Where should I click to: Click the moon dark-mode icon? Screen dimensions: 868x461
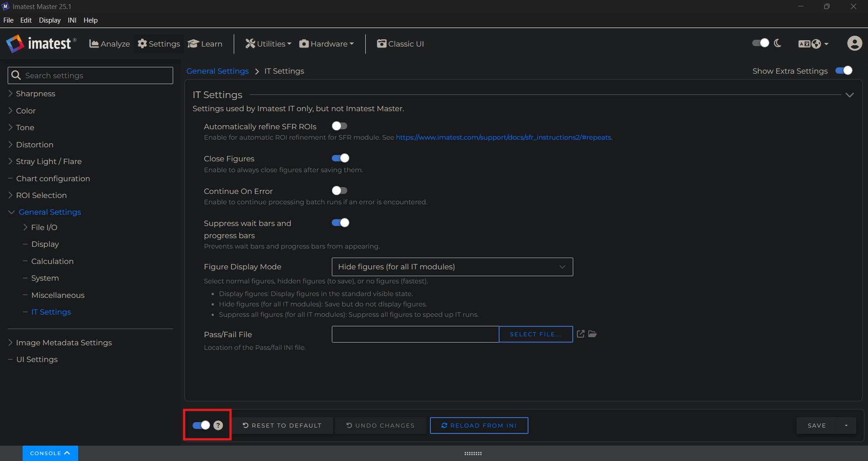(x=778, y=43)
